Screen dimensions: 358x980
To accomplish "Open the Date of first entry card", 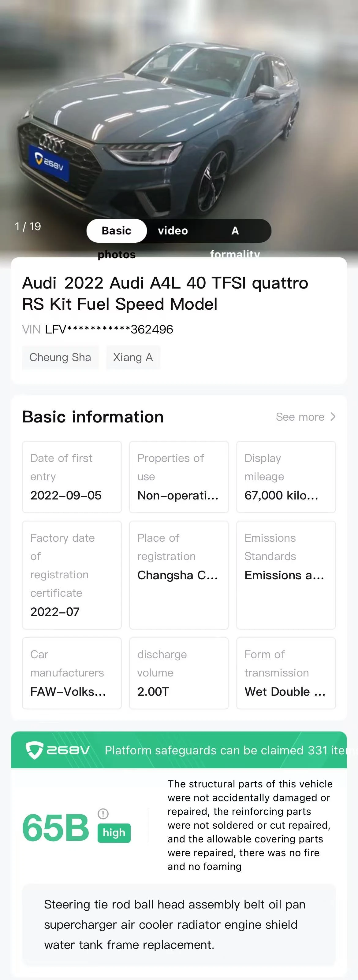I will click(72, 477).
